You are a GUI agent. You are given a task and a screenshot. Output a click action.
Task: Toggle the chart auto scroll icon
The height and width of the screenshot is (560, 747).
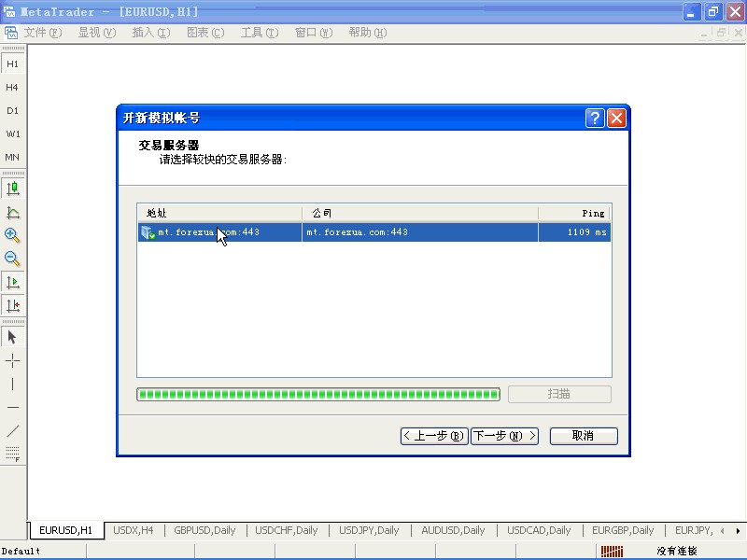tap(13, 283)
